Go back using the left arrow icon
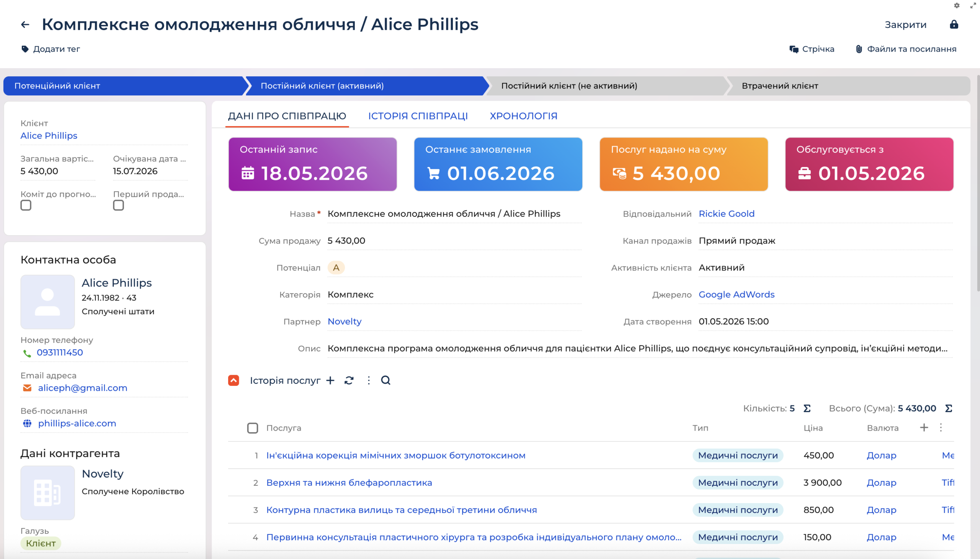 click(25, 25)
